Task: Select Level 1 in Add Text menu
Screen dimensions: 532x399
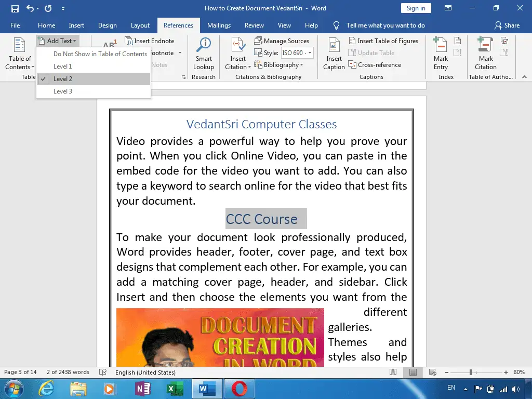Action: click(x=94, y=66)
